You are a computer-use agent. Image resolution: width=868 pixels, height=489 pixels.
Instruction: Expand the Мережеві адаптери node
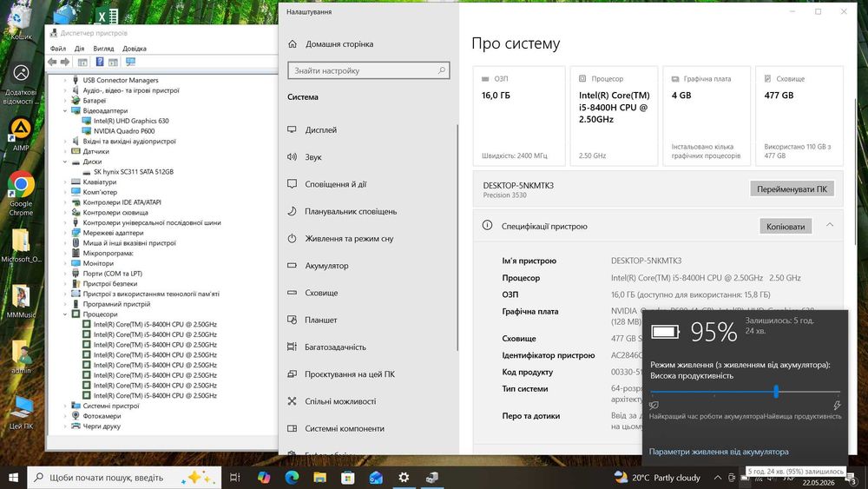pos(65,233)
